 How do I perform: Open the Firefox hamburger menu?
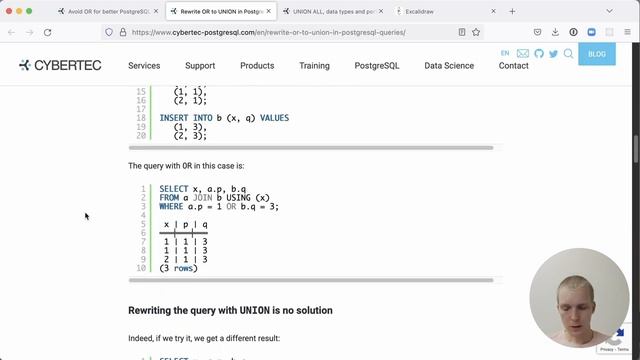coord(627,32)
